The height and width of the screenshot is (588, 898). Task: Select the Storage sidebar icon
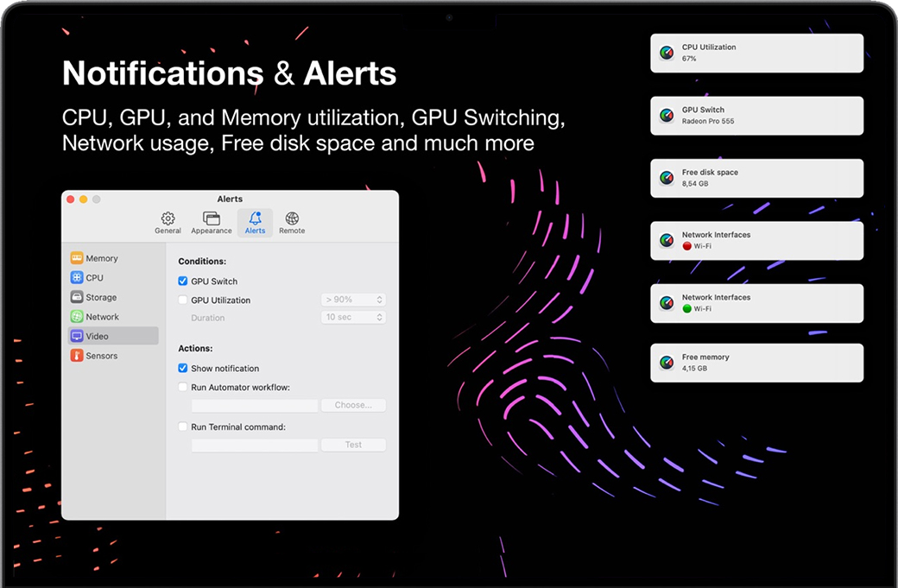click(x=77, y=297)
